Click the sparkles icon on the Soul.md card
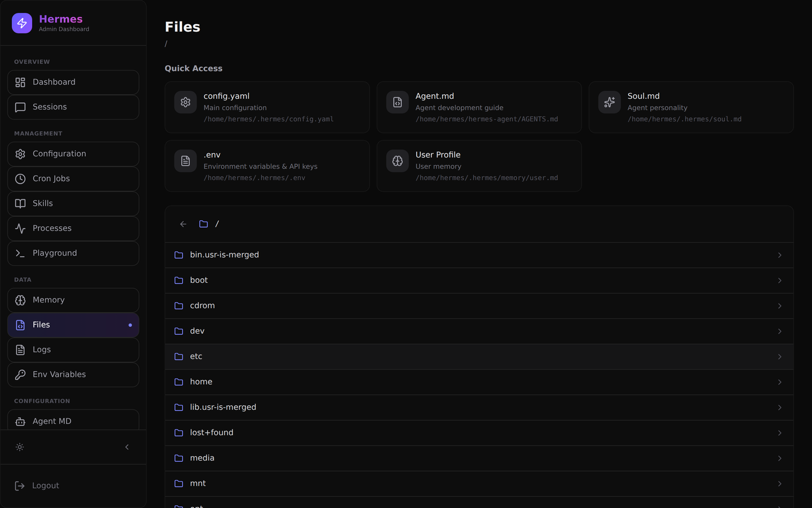Image resolution: width=812 pixels, height=508 pixels. (x=610, y=102)
